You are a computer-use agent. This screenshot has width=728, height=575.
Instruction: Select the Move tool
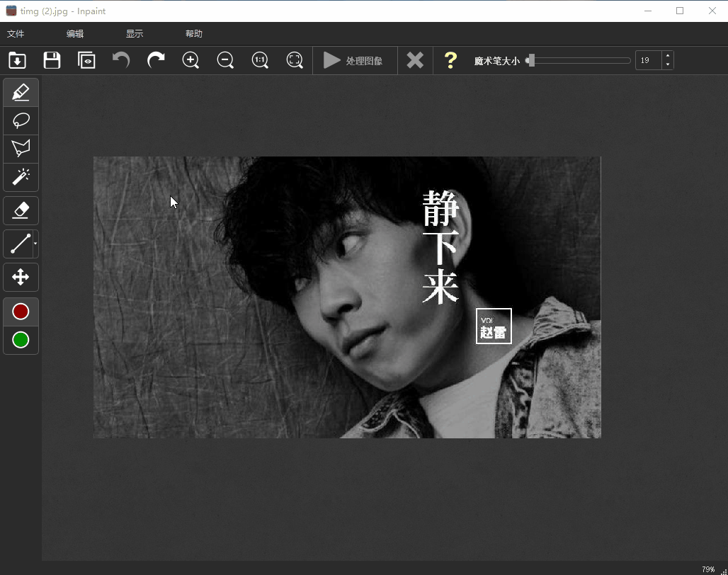[21, 278]
